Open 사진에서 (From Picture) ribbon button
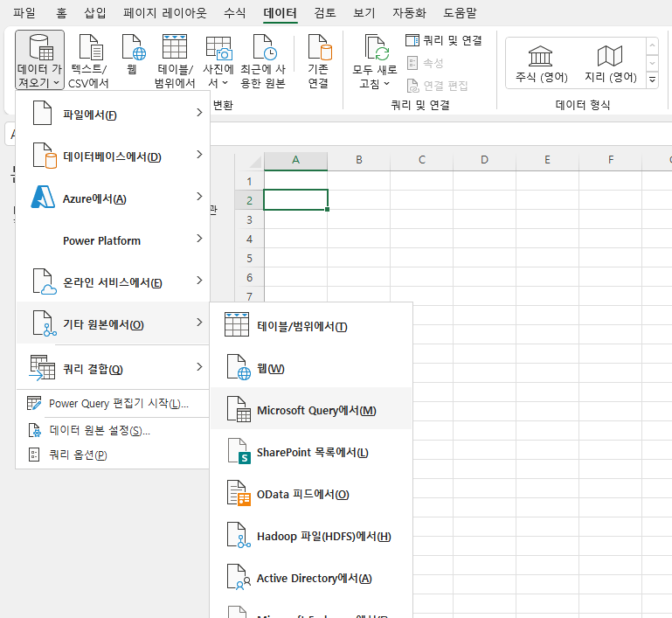This screenshot has width=672, height=618. pyautogui.click(x=218, y=60)
